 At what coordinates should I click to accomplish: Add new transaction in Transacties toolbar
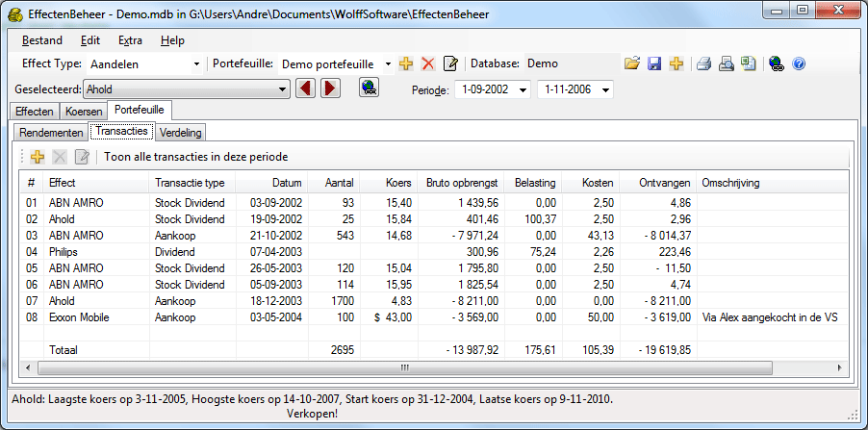pos(38,157)
